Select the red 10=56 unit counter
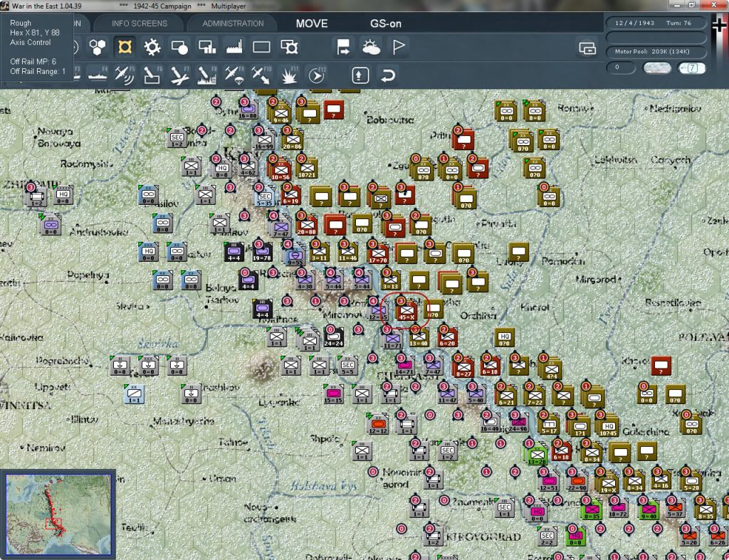729x560 pixels. click(280, 171)
